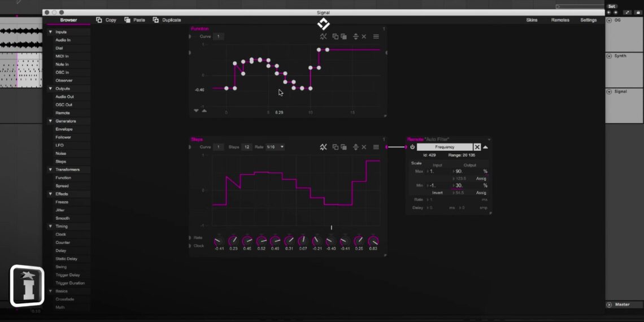This screenshot has width=644, height=322.
Task: Collapse the Effects category in the browser
Action: coord(50,193)
